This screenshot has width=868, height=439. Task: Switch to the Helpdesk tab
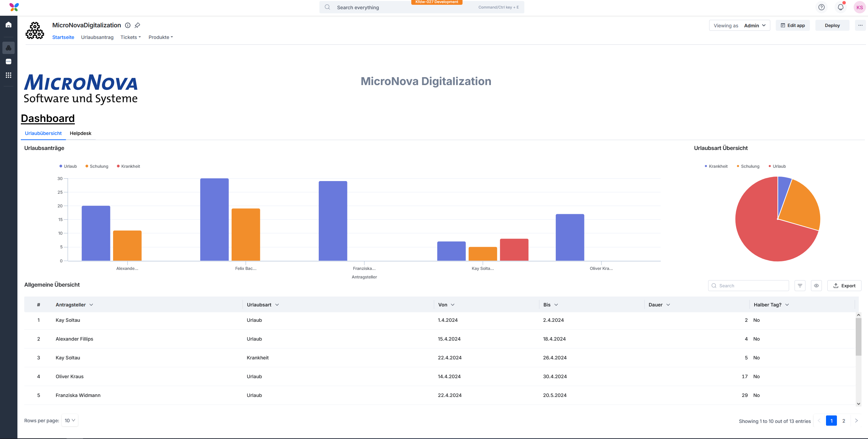(x=81, y=133)
